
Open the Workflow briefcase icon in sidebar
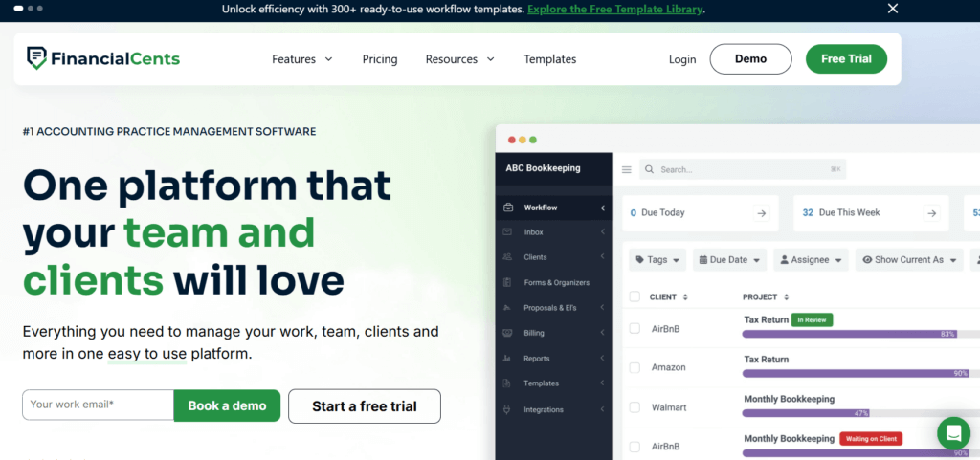pos(507,208)
